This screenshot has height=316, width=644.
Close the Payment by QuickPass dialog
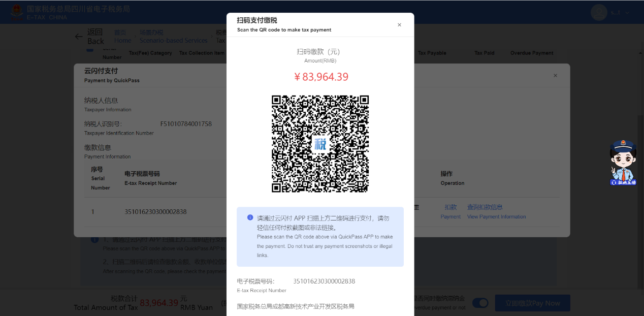pos(555,75)
